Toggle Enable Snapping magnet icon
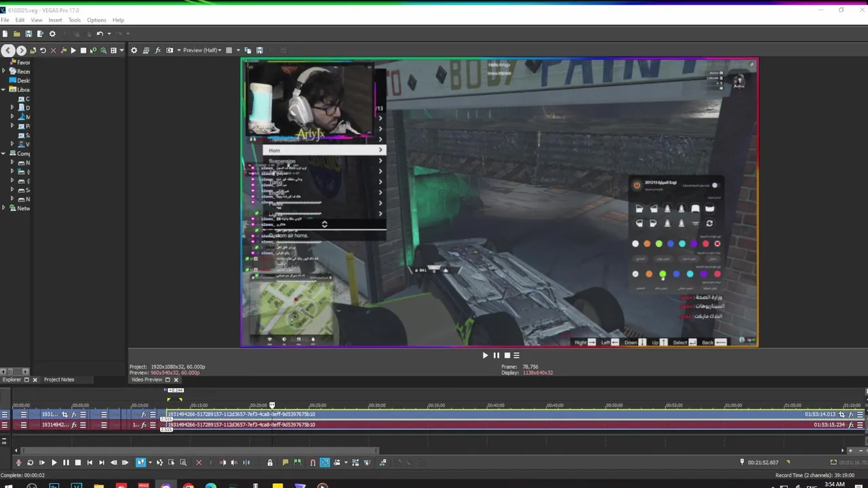 tap(313, 462)
